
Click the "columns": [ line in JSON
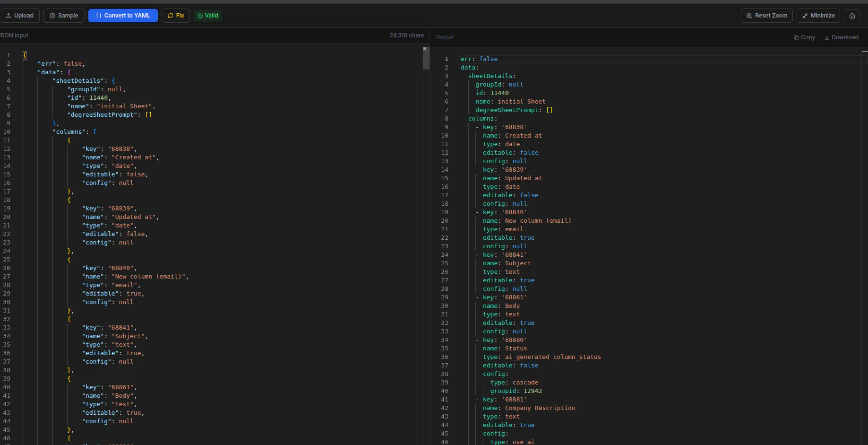click(74, 132)
